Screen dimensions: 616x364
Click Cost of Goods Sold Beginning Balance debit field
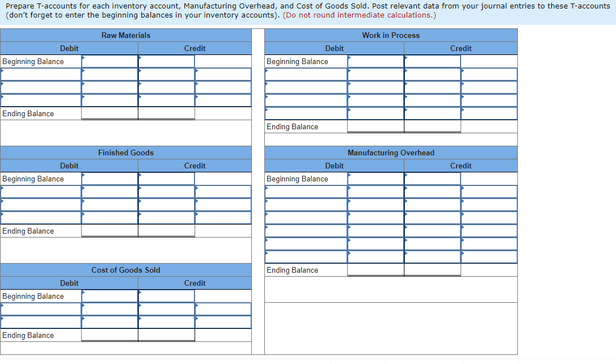click(109, 296)
